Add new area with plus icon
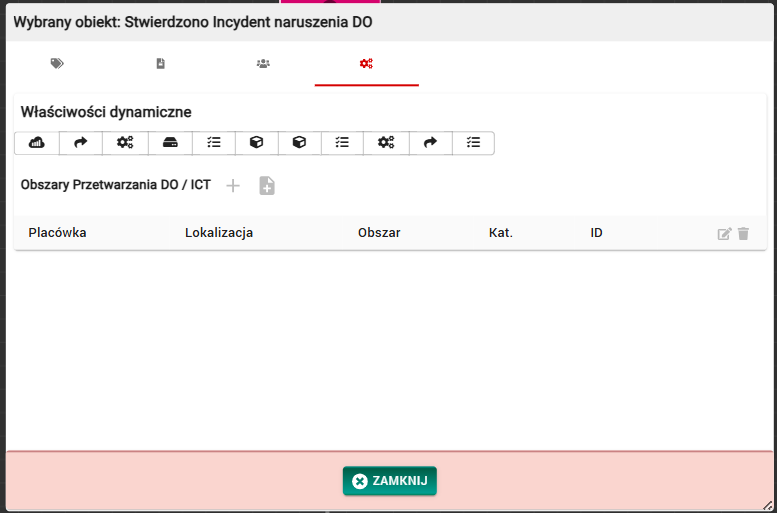The image size is (777, 513). pos(233,186)
